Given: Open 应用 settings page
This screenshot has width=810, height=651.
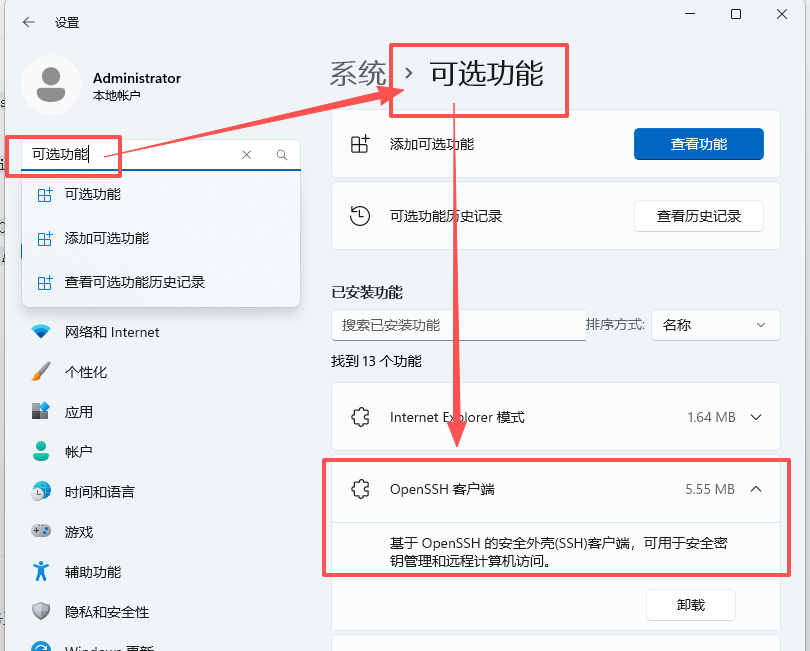Looking at the screenshot, I should point(79,412).
